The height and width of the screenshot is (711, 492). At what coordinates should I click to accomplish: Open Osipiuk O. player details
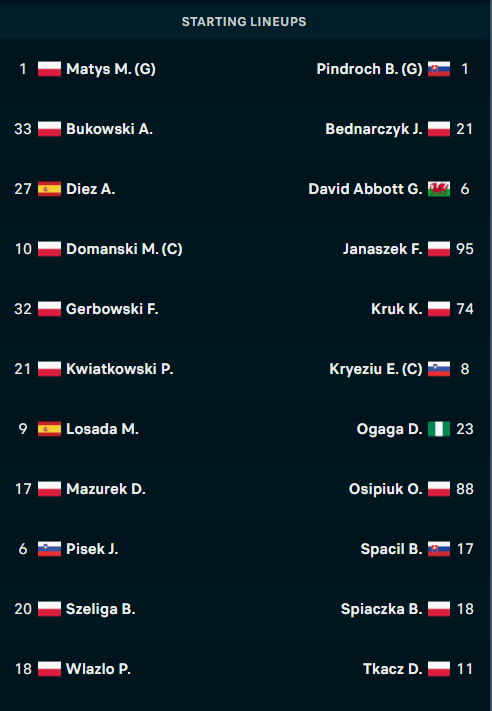[385, 489]
